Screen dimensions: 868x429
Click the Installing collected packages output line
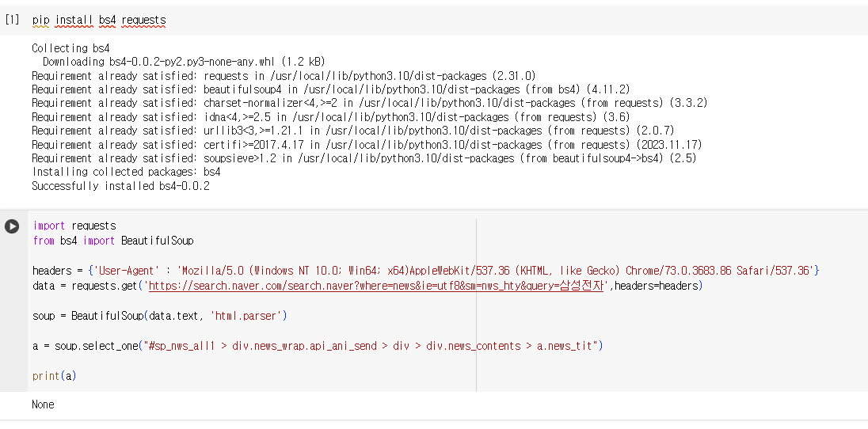pyautogui.click(x=126, y=172)
